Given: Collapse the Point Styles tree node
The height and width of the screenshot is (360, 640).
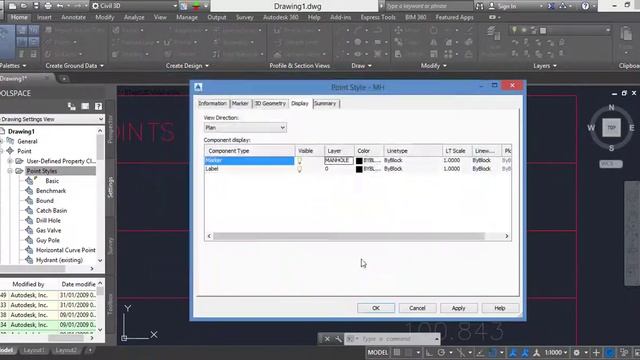Looking at the screenshot, I should tap(10, 171).
